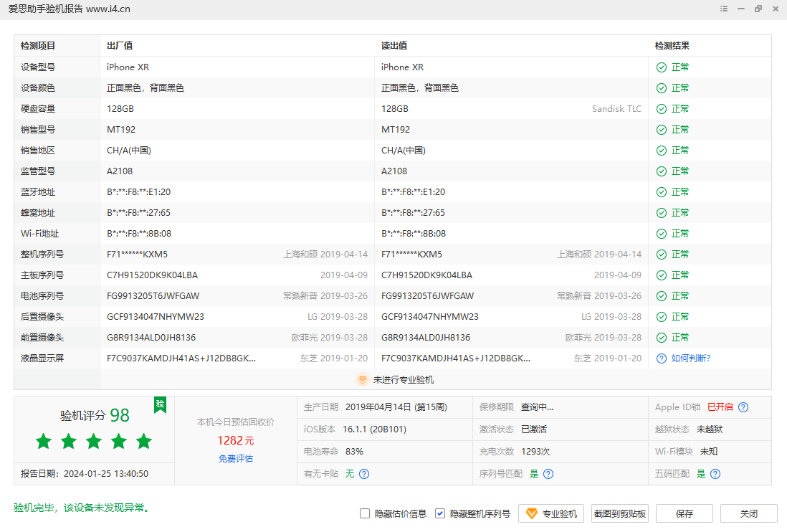Image resolution: width=787 pixels, height=532 pixels.
Task: Click 正常 check icon in 监管型号 row
Action: 662,171
